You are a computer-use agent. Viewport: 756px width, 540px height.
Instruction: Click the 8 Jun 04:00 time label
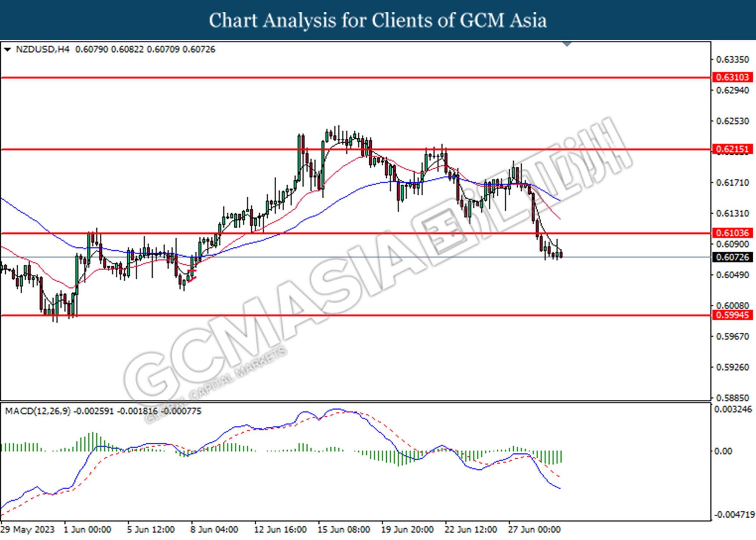pos(214,529)
